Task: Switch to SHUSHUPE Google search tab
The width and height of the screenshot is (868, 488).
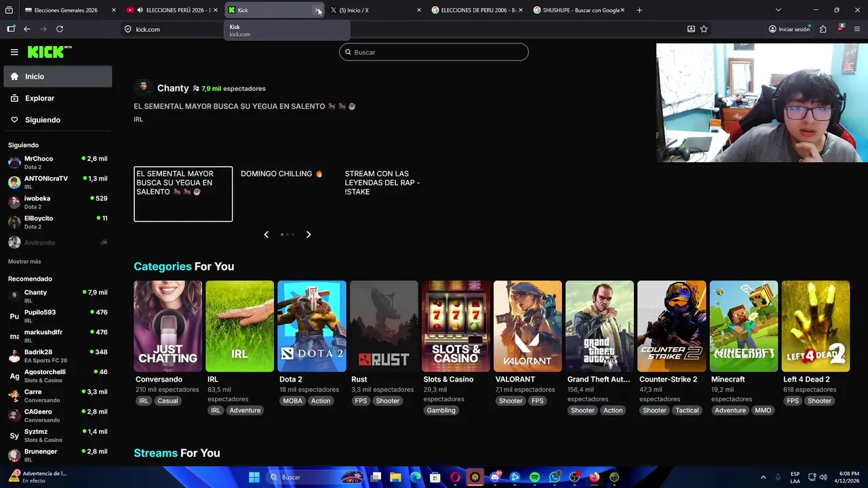Action: [578, 10]
